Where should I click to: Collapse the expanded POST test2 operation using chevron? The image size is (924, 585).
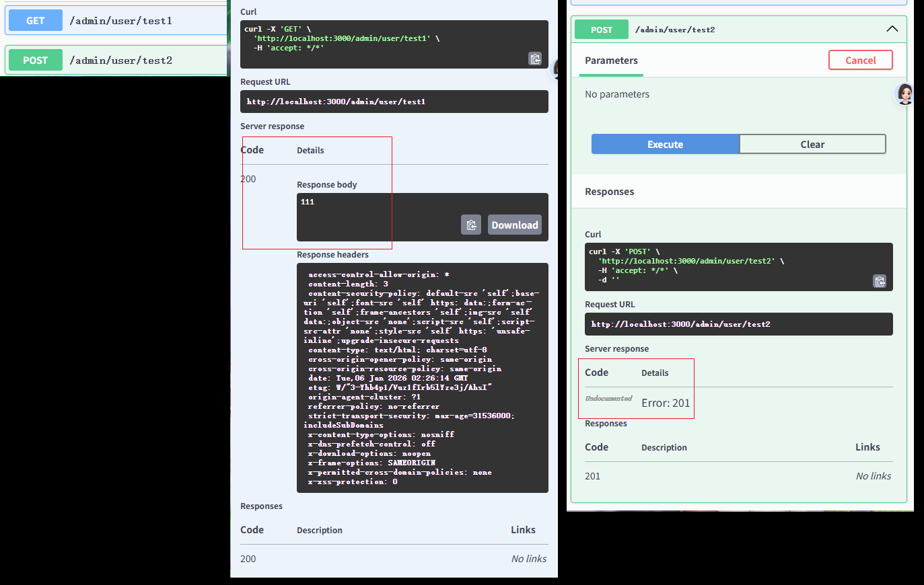pyautogui.click(x=892, y=29)
